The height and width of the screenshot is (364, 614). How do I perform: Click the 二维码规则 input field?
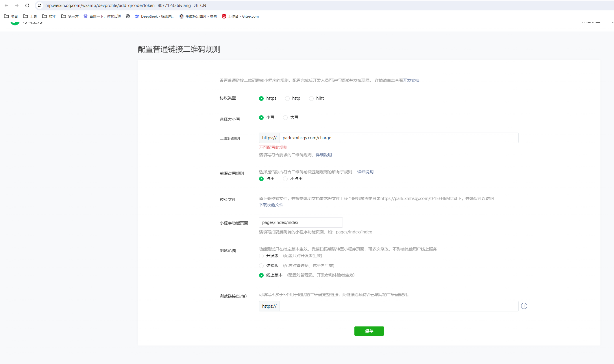click(x=399, y=138)
